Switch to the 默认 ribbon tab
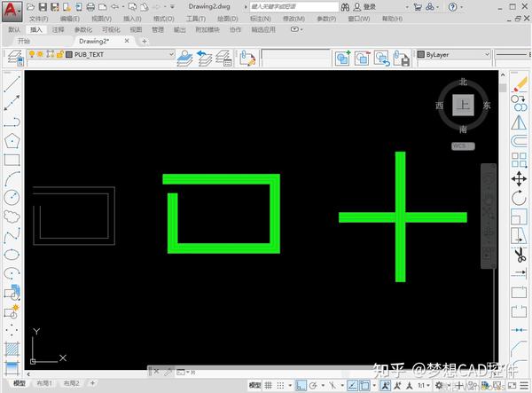Image resolution: width=532 pixels, height=393 pixels. [x=14, y=30]
